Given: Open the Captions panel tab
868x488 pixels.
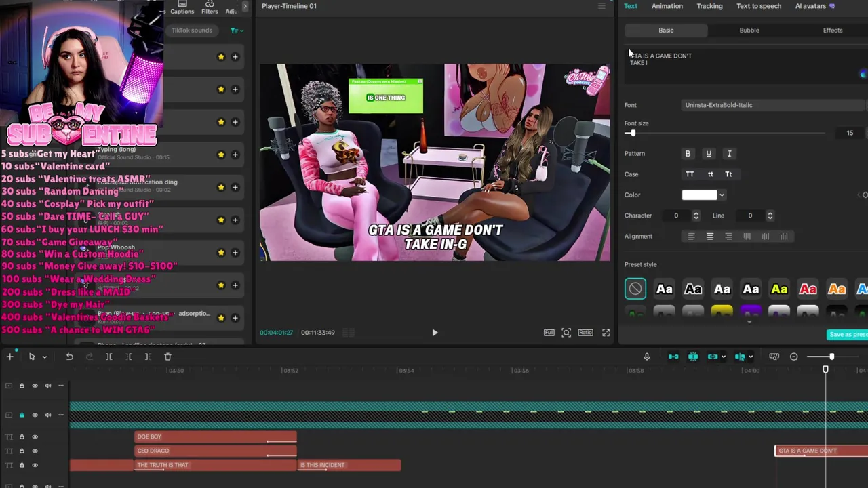Looking at the screenshot, I should [182, 8].
